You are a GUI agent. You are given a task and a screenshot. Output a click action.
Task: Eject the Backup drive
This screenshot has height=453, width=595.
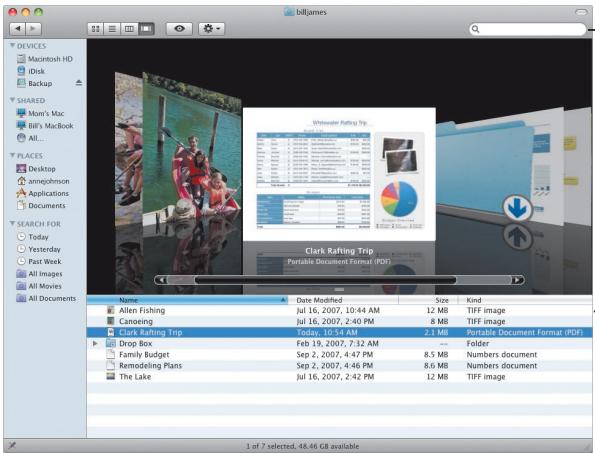tap(79, 83)
